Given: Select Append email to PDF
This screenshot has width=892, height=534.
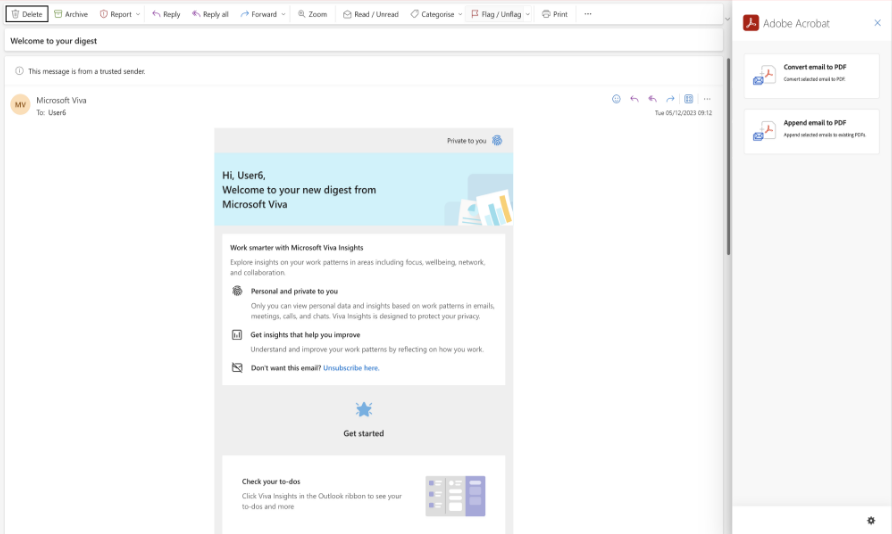Looking at the screenshot, I should (812, 131).
